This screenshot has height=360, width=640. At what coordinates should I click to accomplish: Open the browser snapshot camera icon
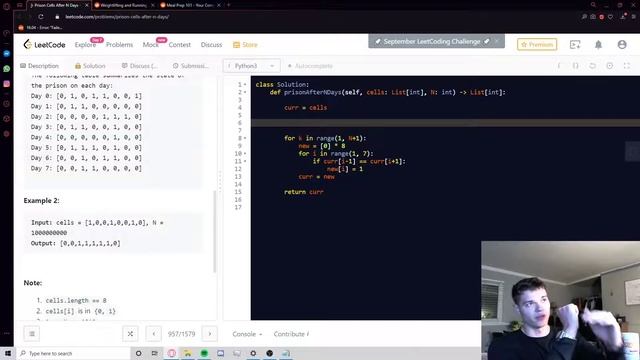coord(593,17)
